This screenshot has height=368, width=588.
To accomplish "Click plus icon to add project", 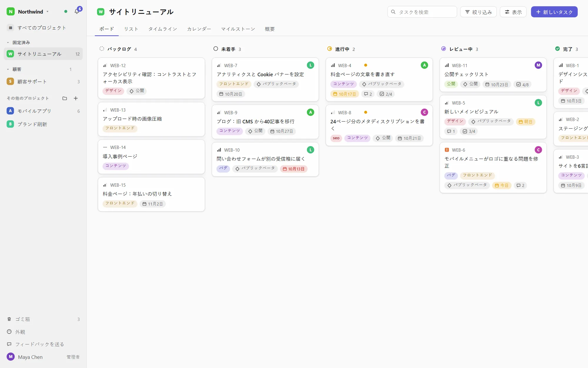I will pos(76,98).
